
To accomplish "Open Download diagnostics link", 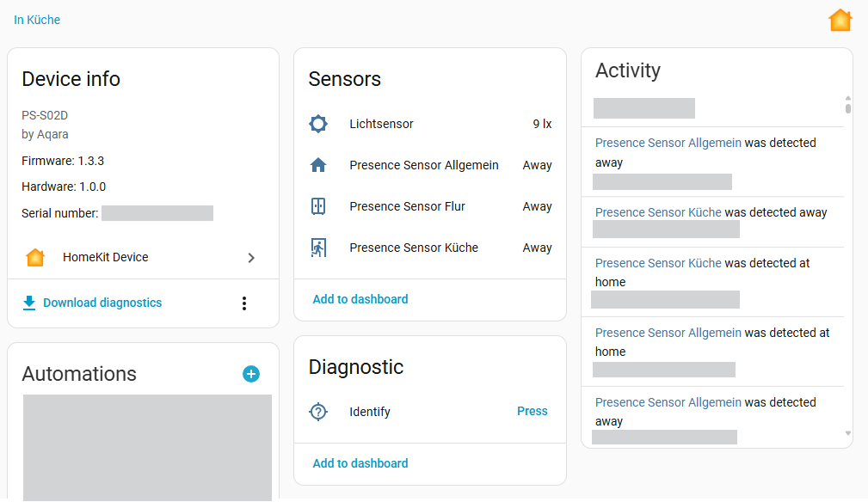I will [x=102, y=303].
